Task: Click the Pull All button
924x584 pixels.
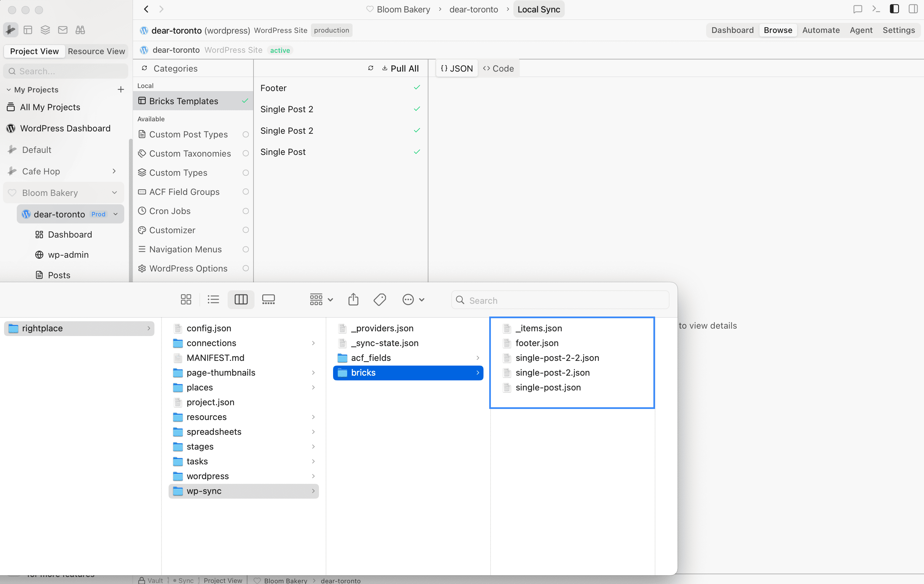Action: 400,68
